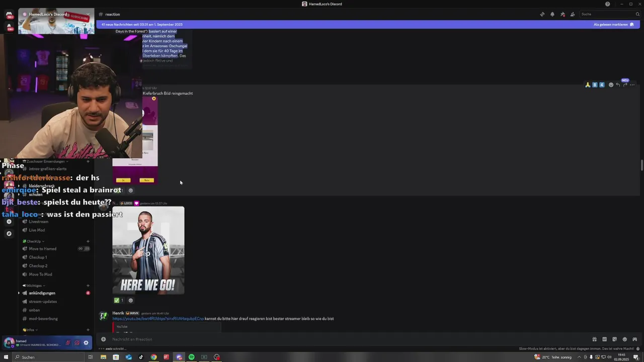Forward the hovered message

625,85
